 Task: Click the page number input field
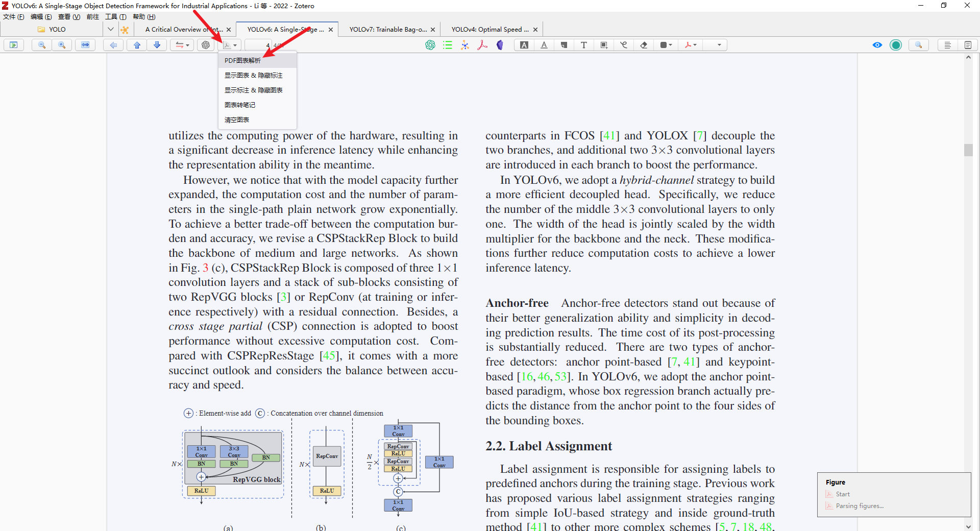pos(258,45)
